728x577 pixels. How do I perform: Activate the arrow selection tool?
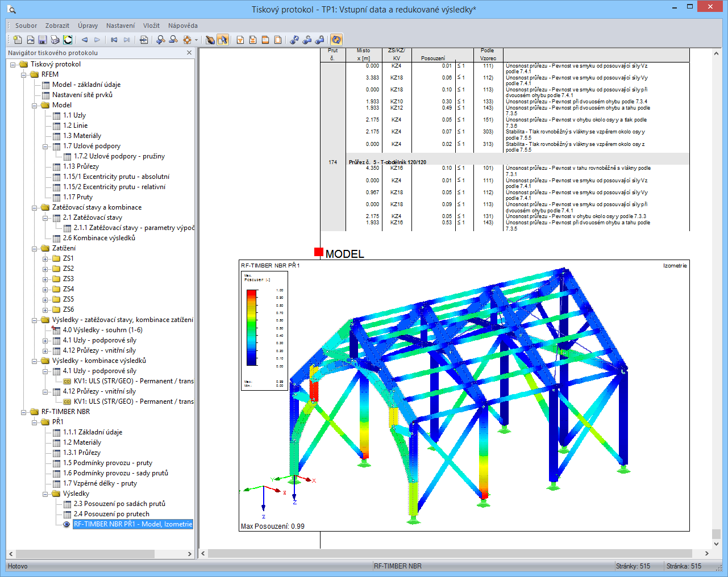pos(222,40)
